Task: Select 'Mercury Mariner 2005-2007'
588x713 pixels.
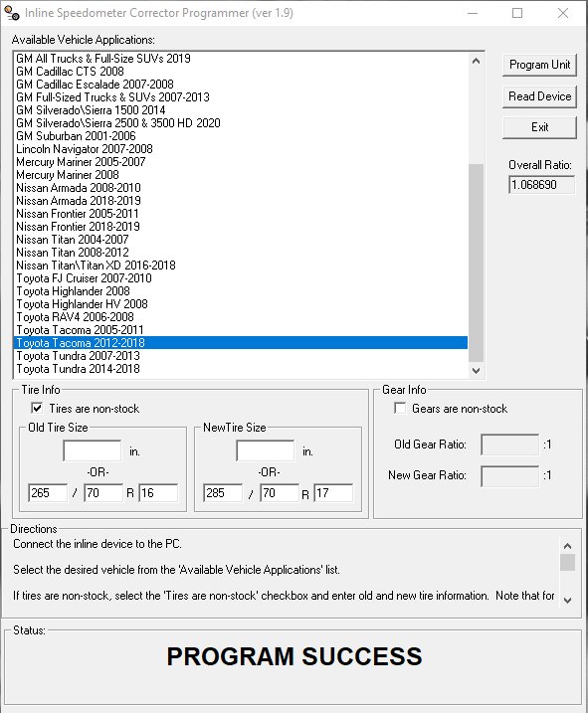Action: tap(241, 162)
